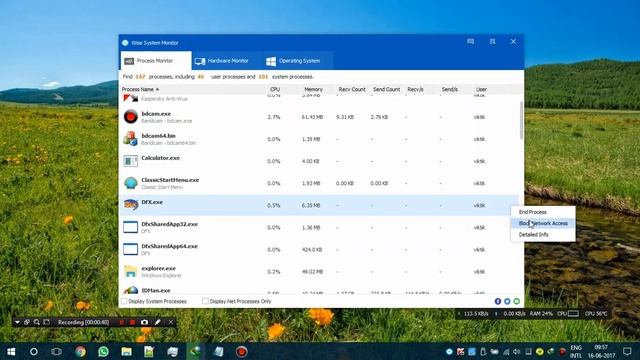Select Block Network Access in context menu

[x=543, y=223]
